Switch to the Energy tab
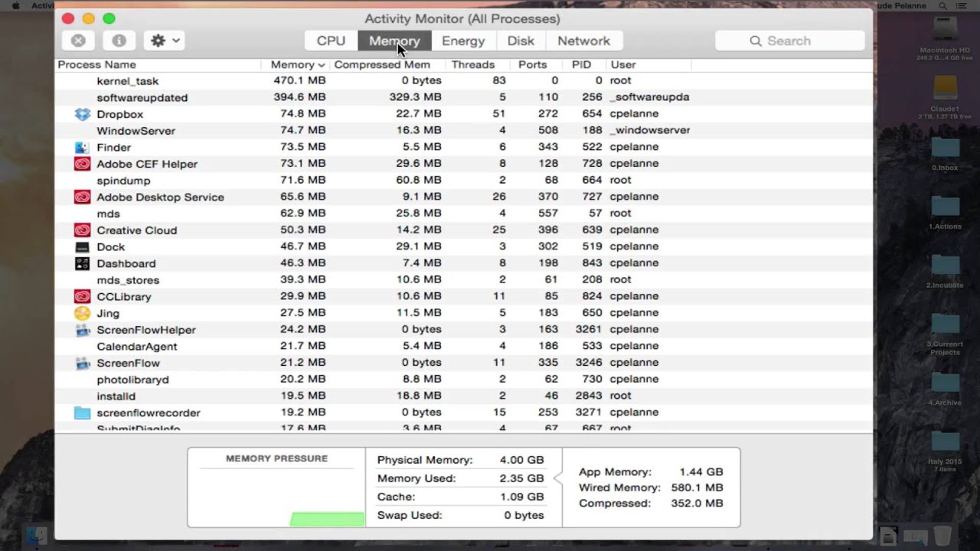The image size is (980, 551). pos(463,41)
